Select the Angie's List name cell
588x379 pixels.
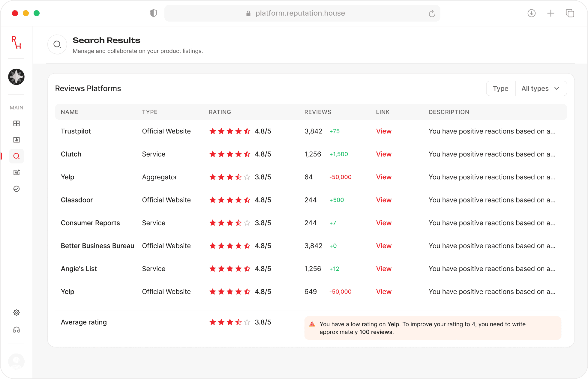pos(79,269)
